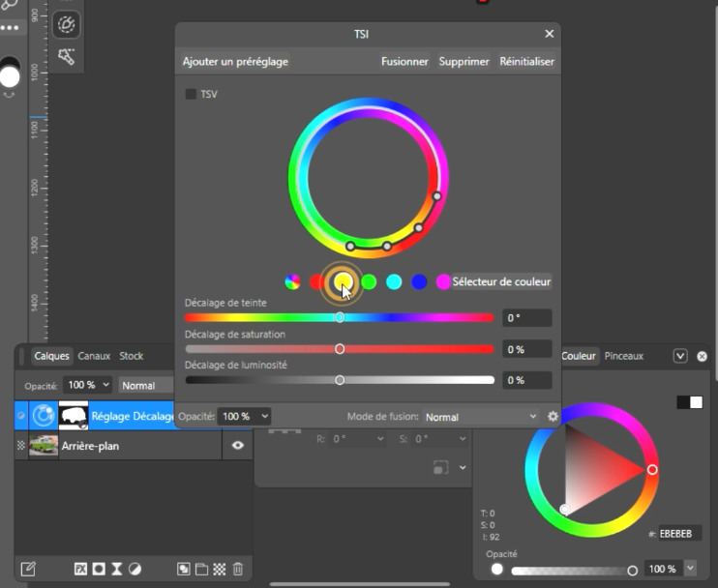Open the Couleur panel options chevron
This screenshot has width=718, height=588.
680,356
